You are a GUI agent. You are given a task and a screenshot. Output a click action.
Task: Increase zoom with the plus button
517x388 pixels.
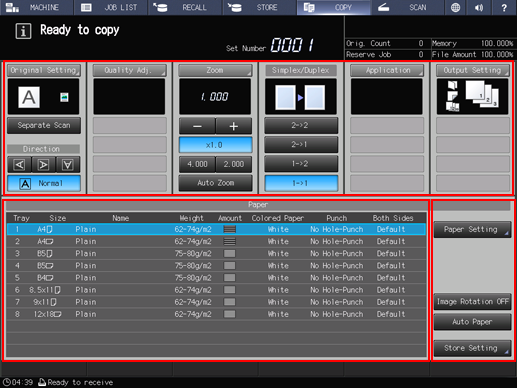point(234,126)
